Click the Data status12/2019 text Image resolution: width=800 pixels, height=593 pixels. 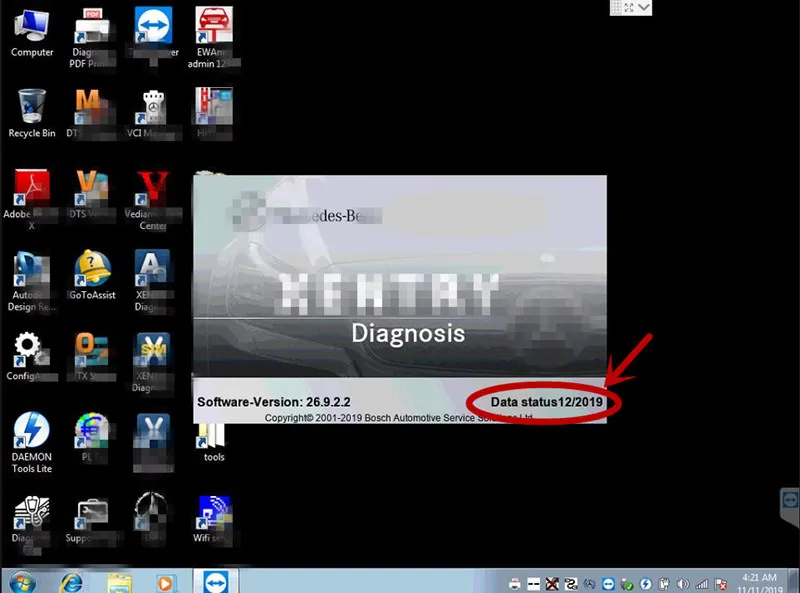point(546,402)
